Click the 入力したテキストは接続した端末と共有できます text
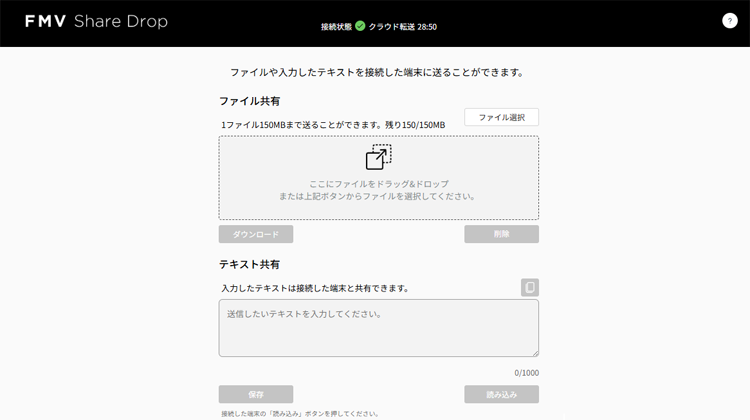The image size is (750, 420). pyautogui.click(x=315, y=288)
